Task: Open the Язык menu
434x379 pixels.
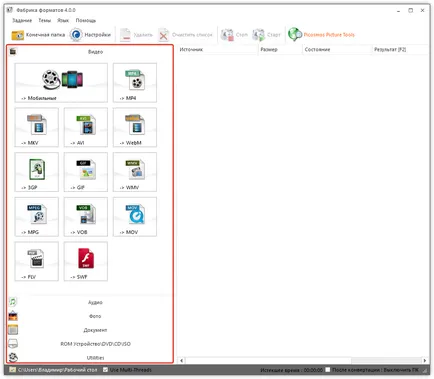Action: pyautogui.click(x=63, y=20)
